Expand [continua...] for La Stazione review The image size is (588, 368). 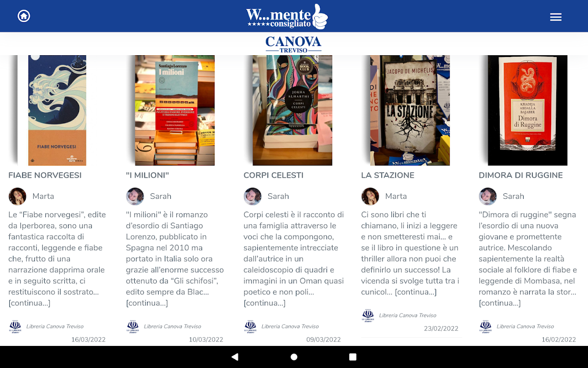[x=416, y=292]
